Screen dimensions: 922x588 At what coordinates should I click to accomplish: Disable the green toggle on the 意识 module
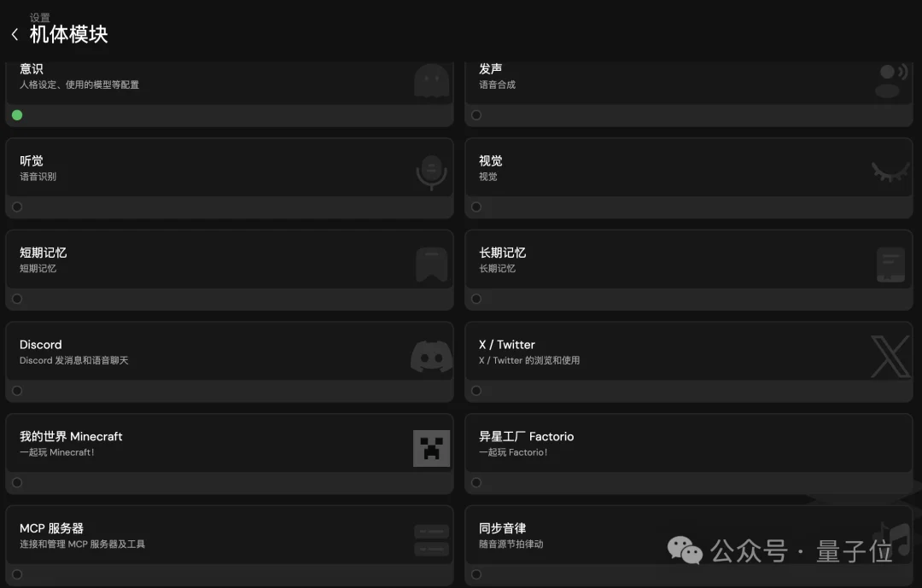[17, 114]
